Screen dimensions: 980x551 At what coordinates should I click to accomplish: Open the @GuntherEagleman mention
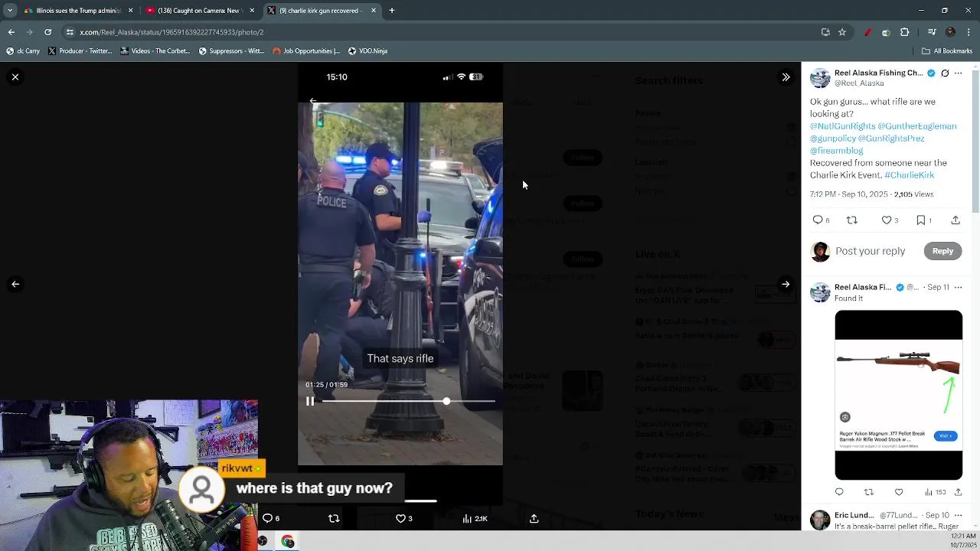click(x=917, y=126)
